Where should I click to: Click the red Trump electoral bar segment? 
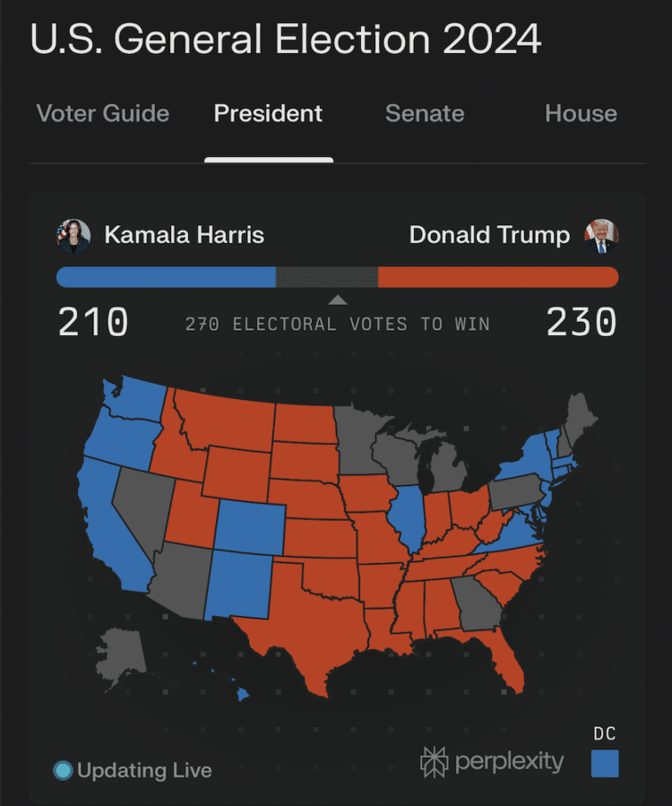pyautogui.click(x=497, y=277)
